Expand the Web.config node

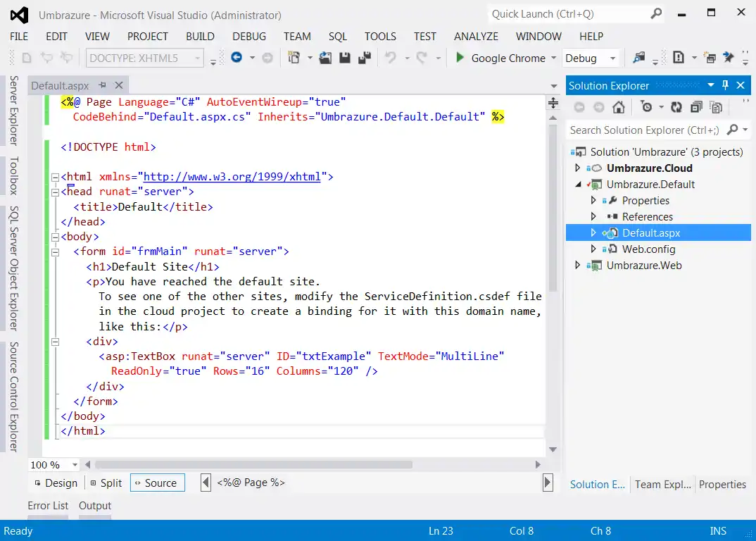coord(593,249)
